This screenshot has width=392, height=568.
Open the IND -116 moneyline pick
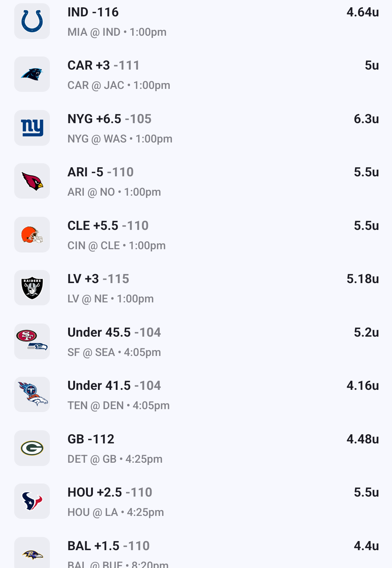tap(93, 12)
